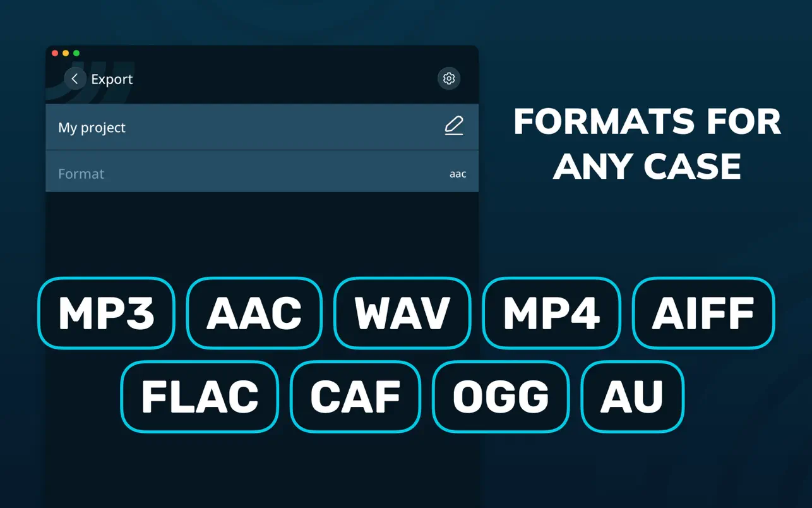
Task: Choose the AU format badge
Action: tap(632, 397)
